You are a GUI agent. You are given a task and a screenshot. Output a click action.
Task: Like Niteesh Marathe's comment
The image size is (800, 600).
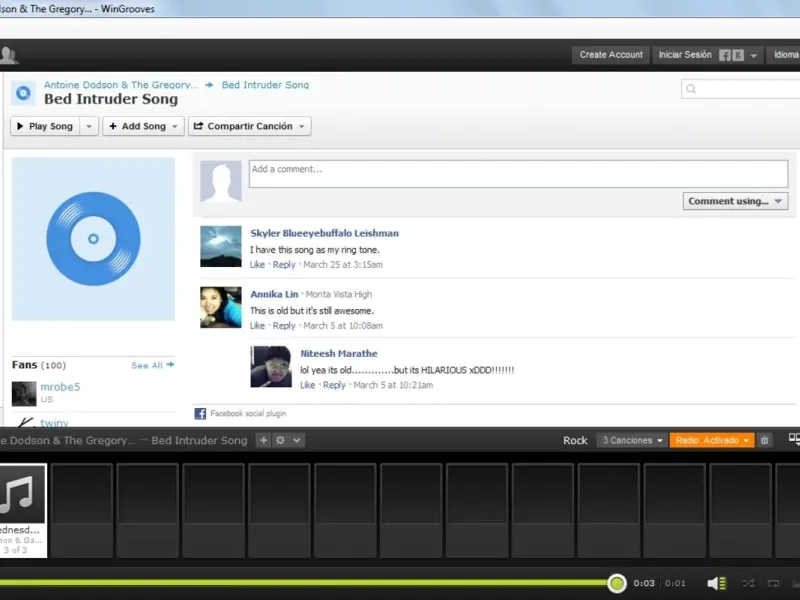pos(307,385)
